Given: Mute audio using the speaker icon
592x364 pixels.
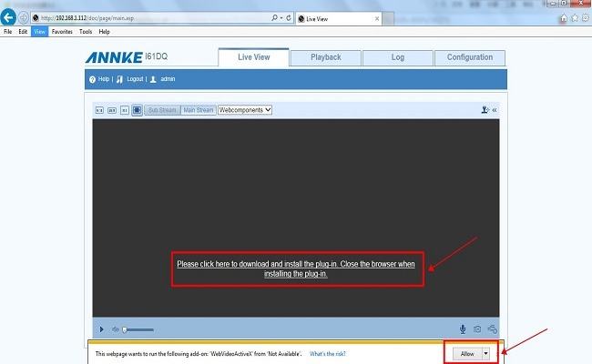Looking at the screenshot, I should [x=116, y=329].
